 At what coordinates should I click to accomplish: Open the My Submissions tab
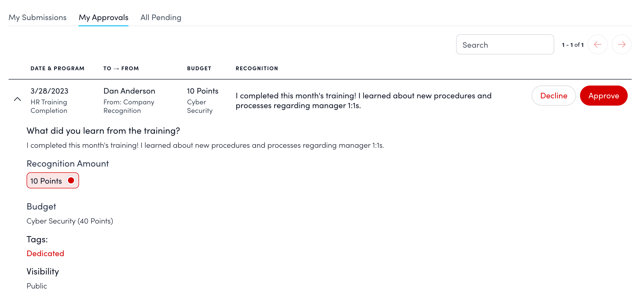[x=37, y=17]
